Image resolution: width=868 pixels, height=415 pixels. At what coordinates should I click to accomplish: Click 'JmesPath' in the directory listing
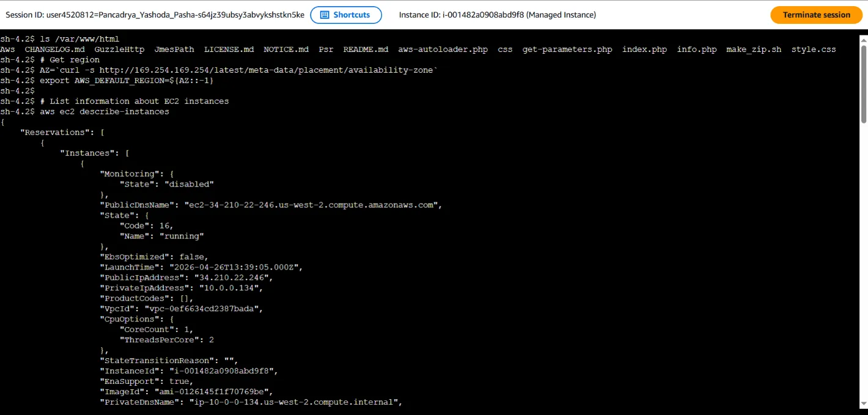point(174,50)
